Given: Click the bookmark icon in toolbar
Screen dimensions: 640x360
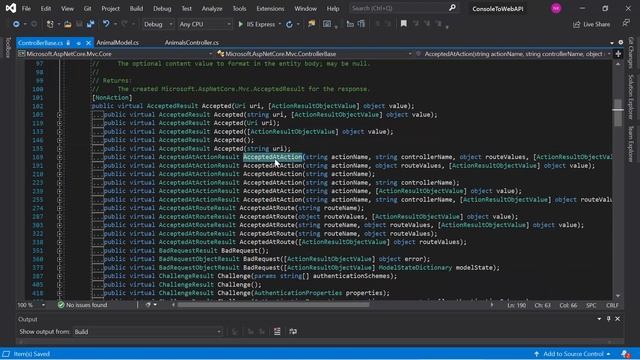Looking at the screenshot, I should pyautogui.click(x=404, y=24).
